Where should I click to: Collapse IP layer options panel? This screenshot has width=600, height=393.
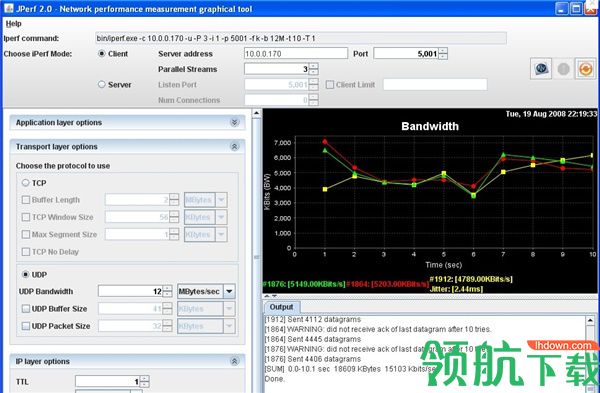pyautogui.click(x=235, y=361)
